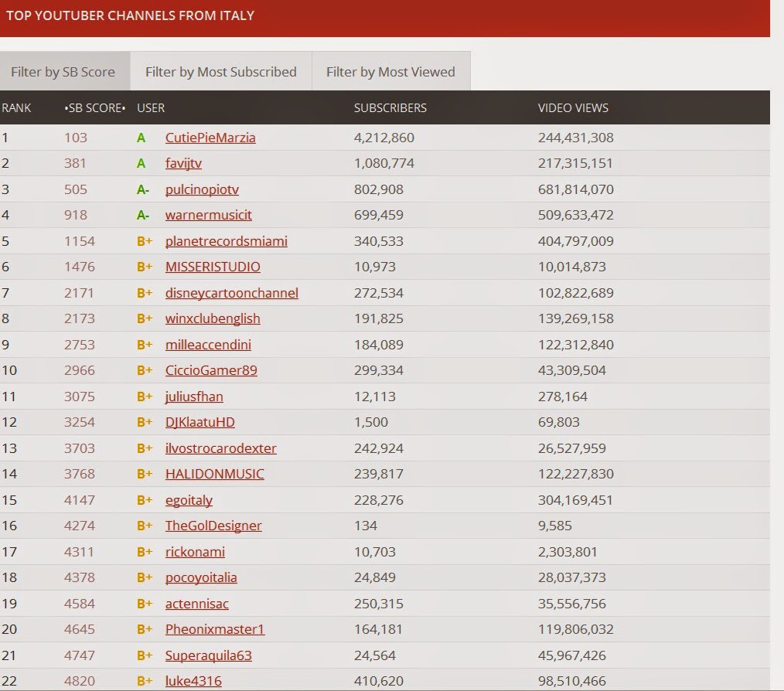The height and width of the screenshot is (691, 784).
Task: Click the Top YouTuber Channels From Italy heading
Action: point(131,15)
